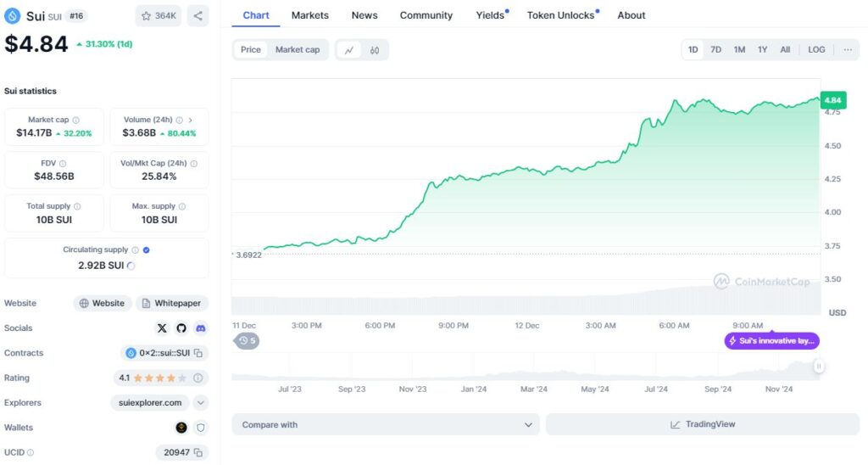Set chart range to 7D
Viewport: 868px width, 465px height.
pyautogui.click(x=715, y=50)
